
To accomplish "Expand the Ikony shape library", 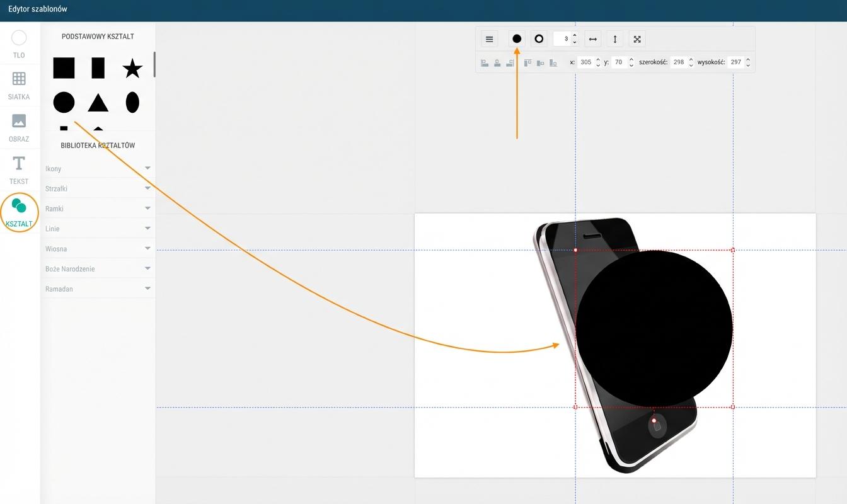I will (98, 168).
